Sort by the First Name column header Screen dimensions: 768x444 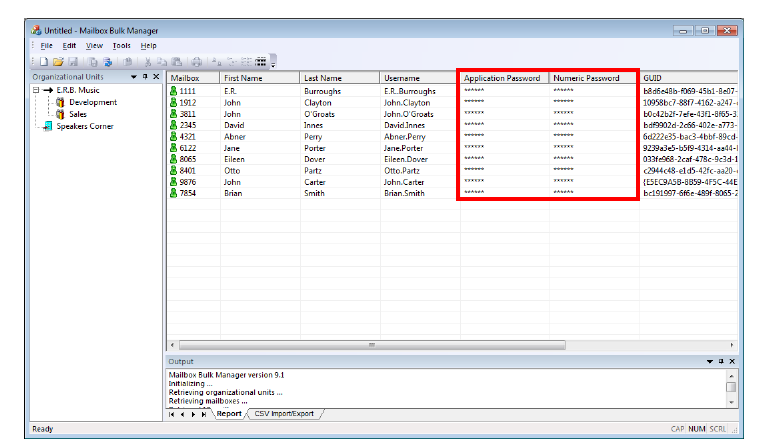(260, 78)
